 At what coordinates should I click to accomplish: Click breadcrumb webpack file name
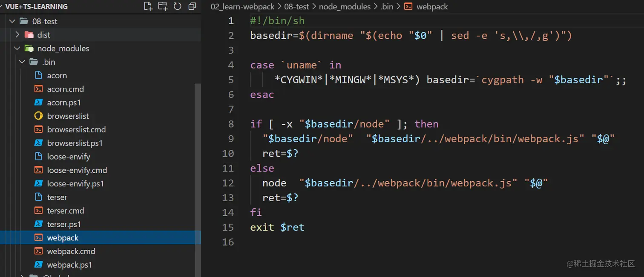[x=432, y=7]
